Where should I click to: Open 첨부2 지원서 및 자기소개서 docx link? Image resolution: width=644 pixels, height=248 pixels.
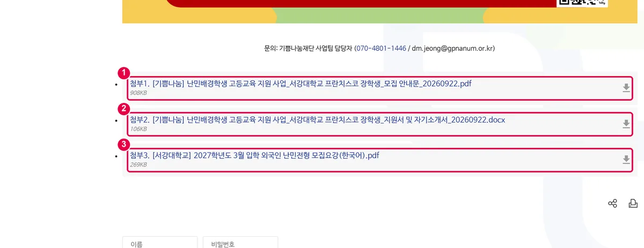(x=317, y=119)
